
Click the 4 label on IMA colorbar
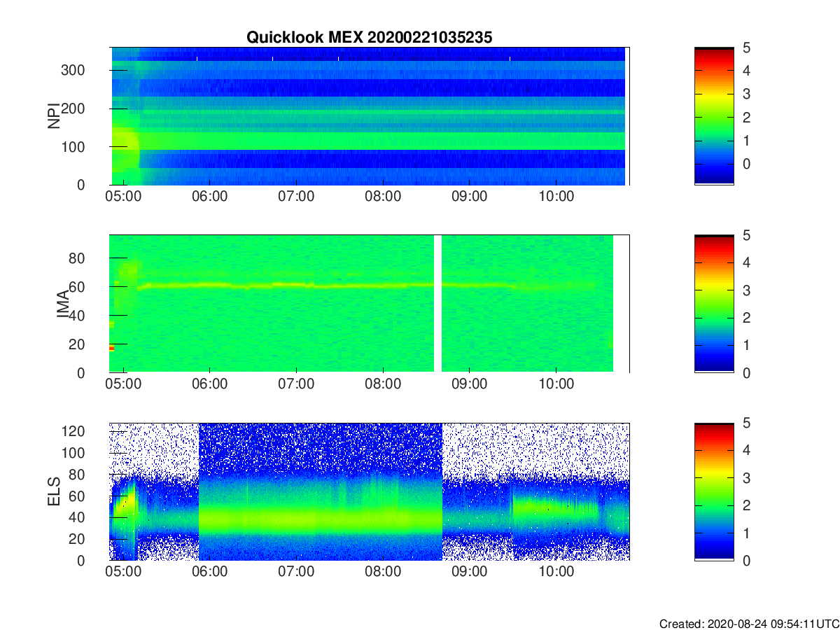[x=745, y=262]
